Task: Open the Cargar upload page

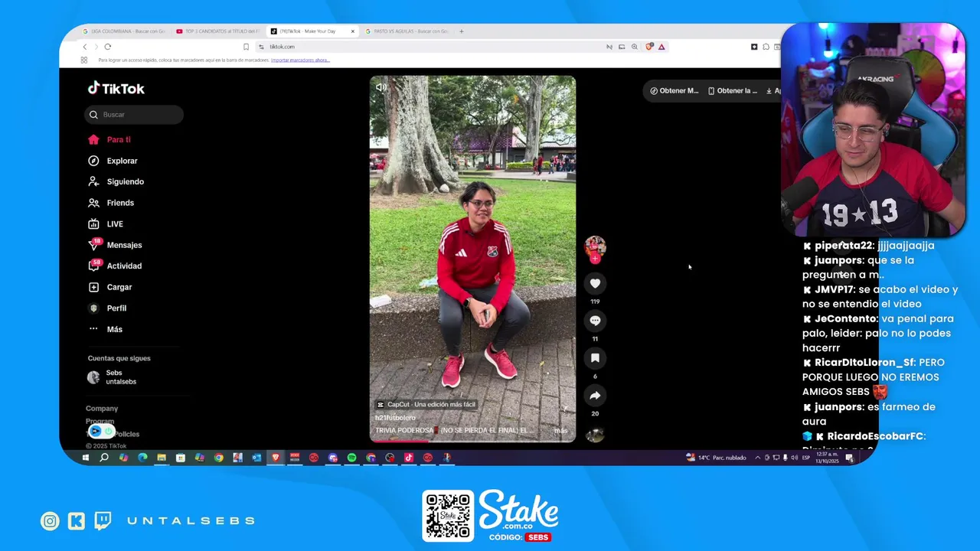Action: point(109,287)
